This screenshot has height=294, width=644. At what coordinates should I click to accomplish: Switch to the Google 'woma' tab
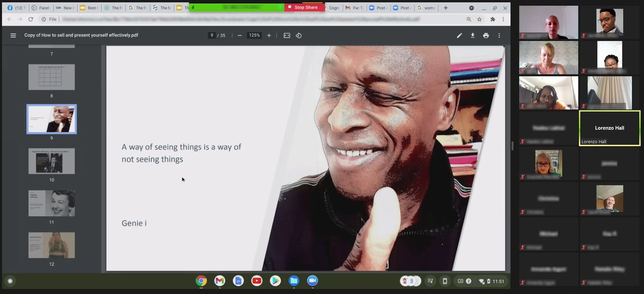tap(427, 8)
